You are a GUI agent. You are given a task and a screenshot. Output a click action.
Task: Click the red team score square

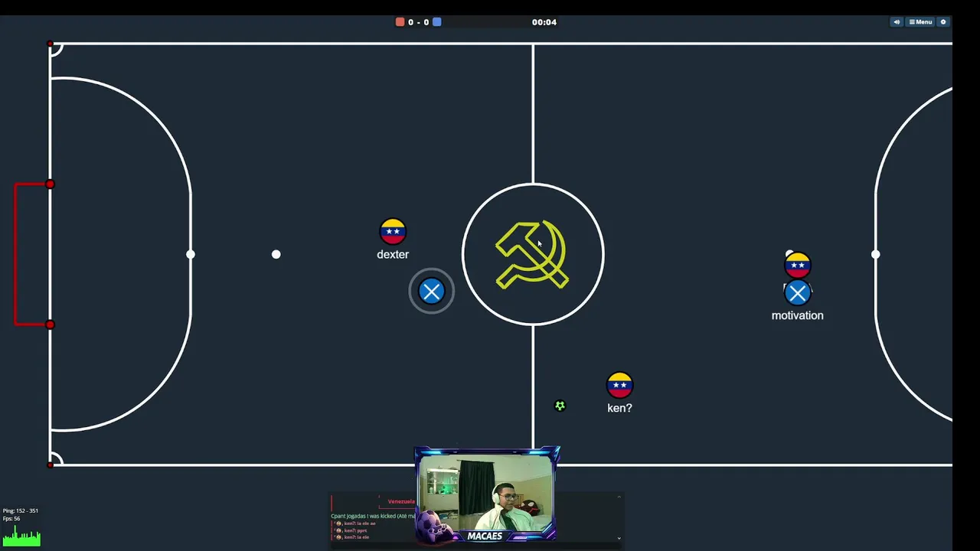pyautogui.click(x=400, y=22)
